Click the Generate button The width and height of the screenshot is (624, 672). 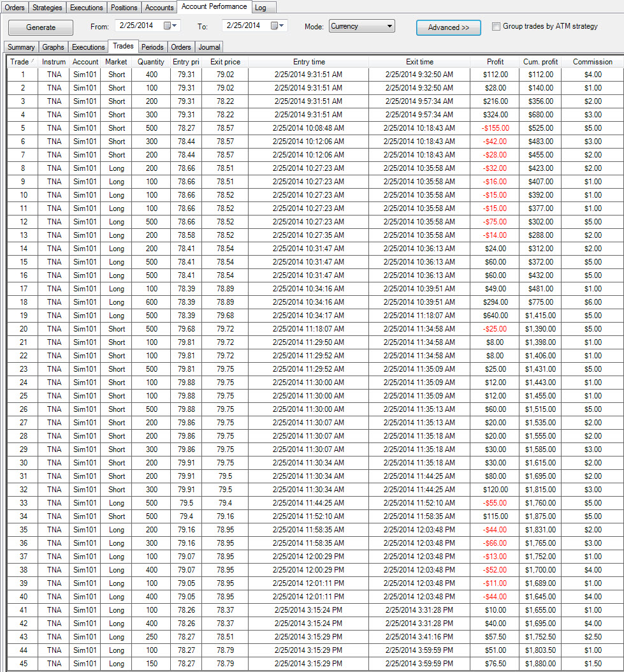[41, 27]
